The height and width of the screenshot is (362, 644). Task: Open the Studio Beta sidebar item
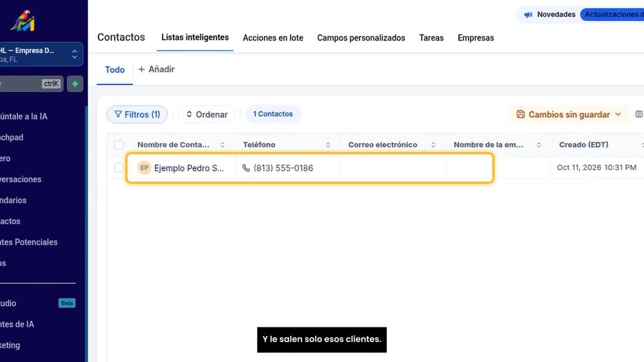tap(38, 303)
